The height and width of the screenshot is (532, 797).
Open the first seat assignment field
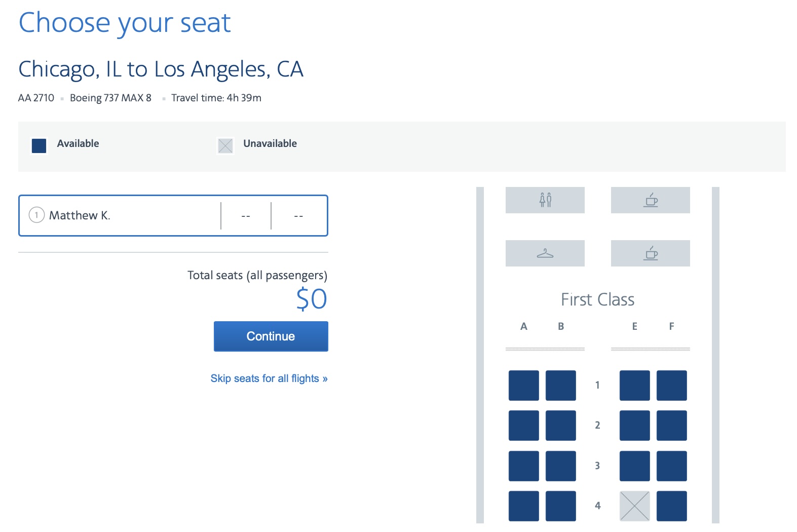247,215
